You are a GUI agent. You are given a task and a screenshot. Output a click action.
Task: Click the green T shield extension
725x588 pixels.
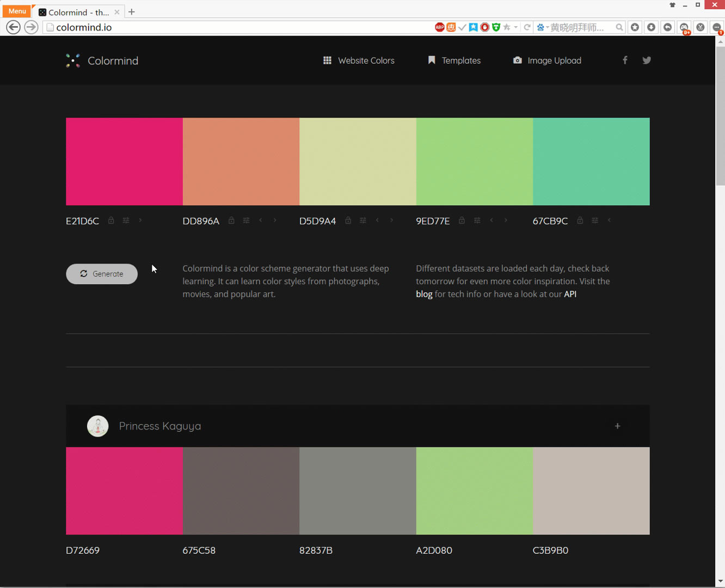[x=496, y=27]
